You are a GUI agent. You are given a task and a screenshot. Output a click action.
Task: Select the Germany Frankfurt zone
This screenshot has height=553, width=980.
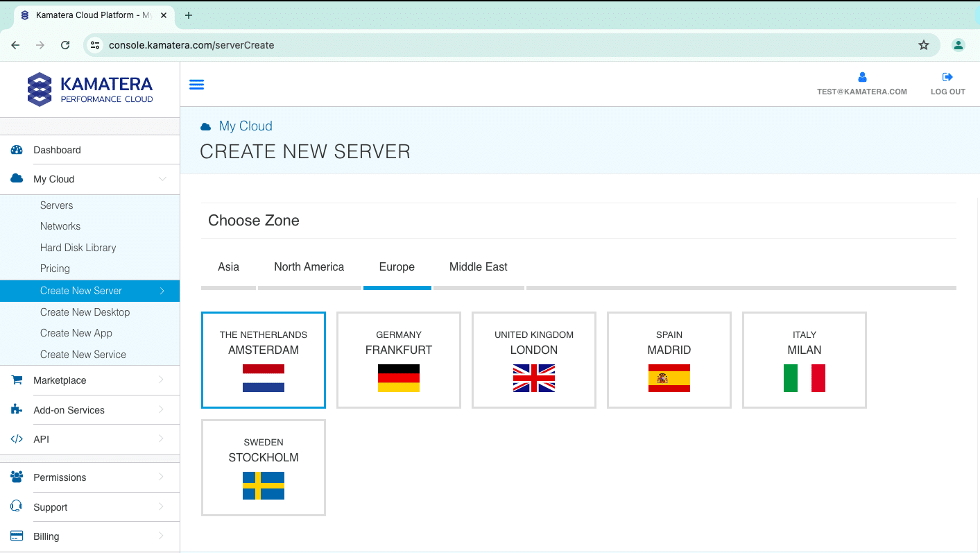tap(398, 360)
